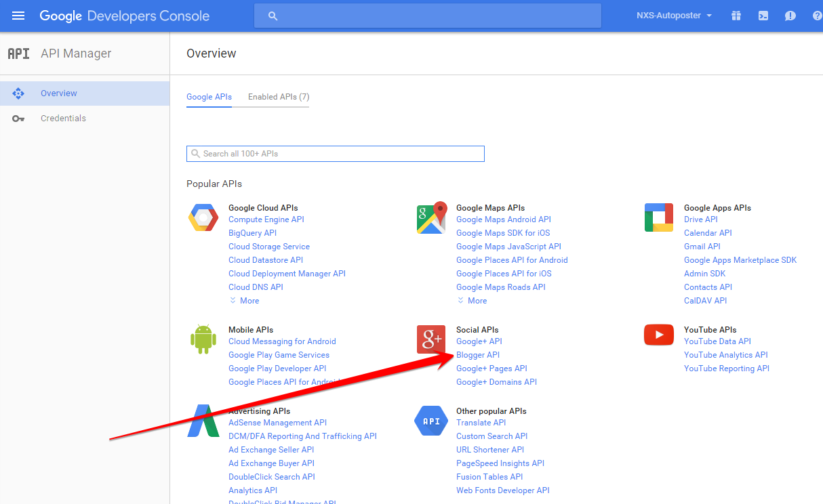Click the YouTube APIs play icon
The image size is (823, 504).
pos(659,335)
